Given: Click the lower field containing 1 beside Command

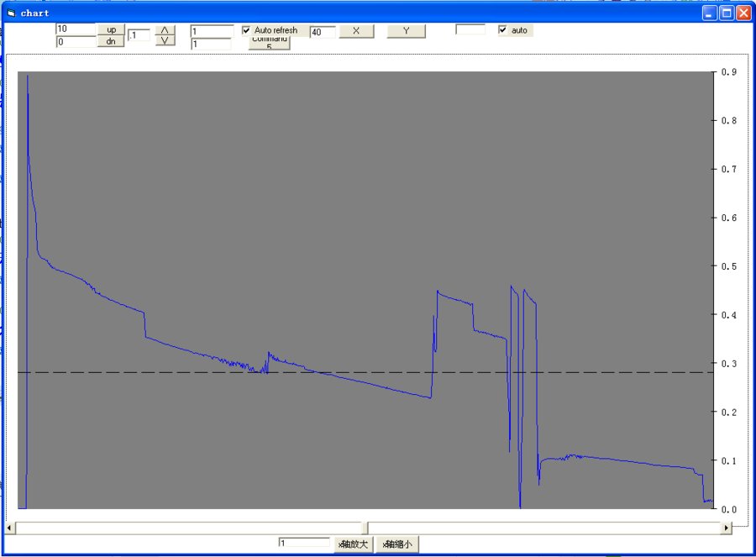Looking at the screenshot, I should (x=211, y=44).
